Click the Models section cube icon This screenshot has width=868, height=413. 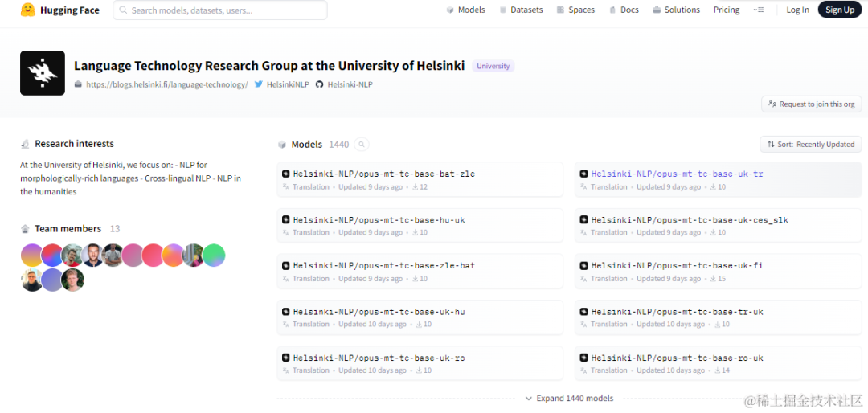pyautogui.click(x=282, y=145)
